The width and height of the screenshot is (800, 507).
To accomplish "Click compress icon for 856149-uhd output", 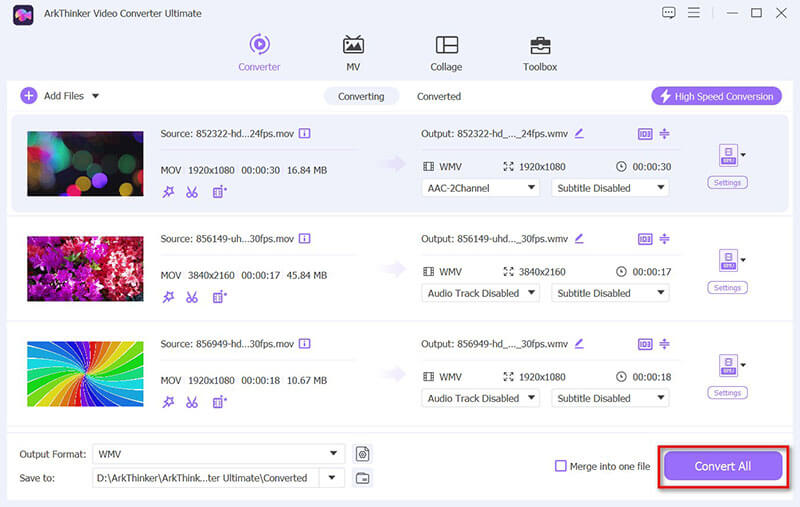I will tap(664, 239).
